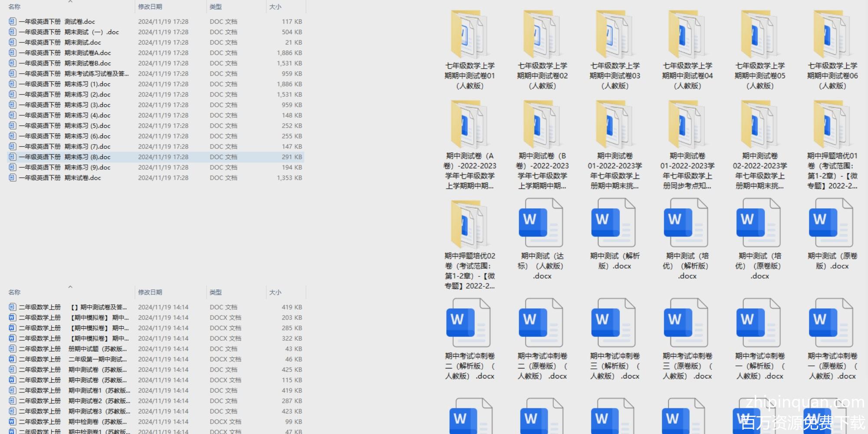Open folder 七年级数学上学期期中测试卷06 (人教版)
Image resolution: width=868 pixels, height=434 pixels.
[832, 36]
